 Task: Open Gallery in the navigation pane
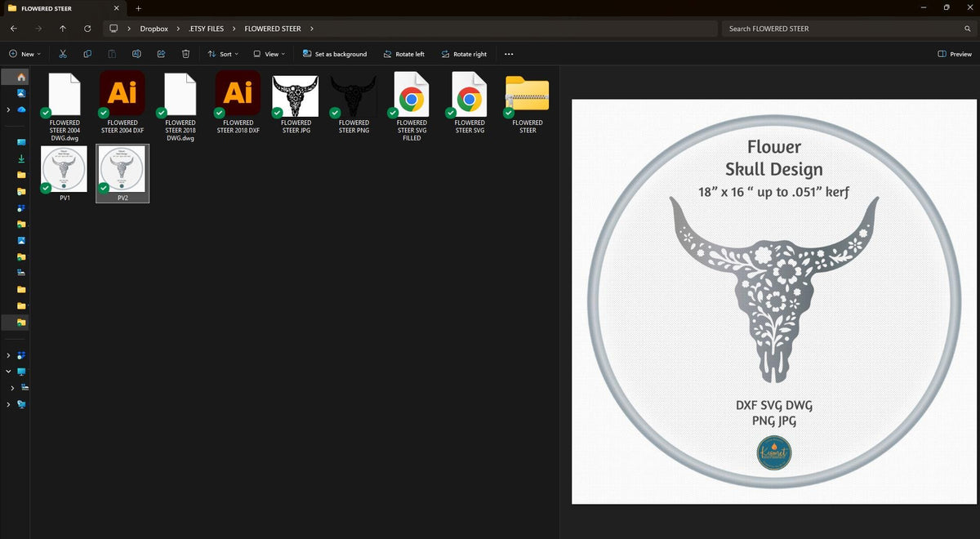pyautogui.click(x=21, y=93)
